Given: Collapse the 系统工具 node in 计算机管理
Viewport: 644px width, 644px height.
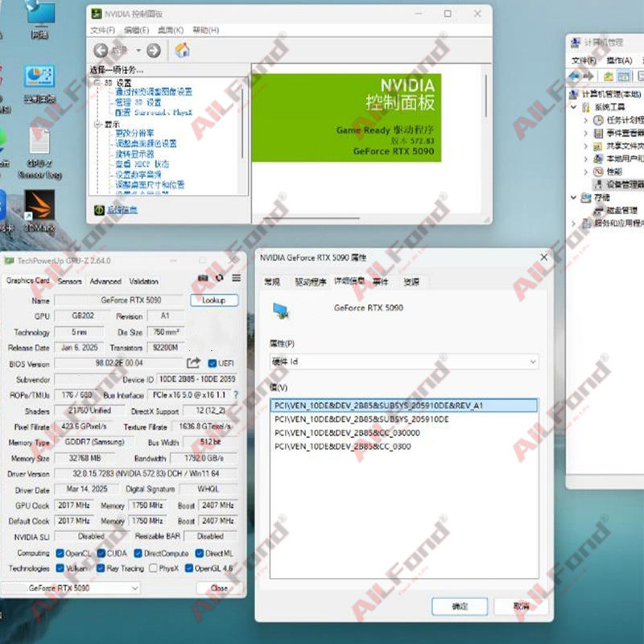Looking at the screenshot, I should pos(574,107).
